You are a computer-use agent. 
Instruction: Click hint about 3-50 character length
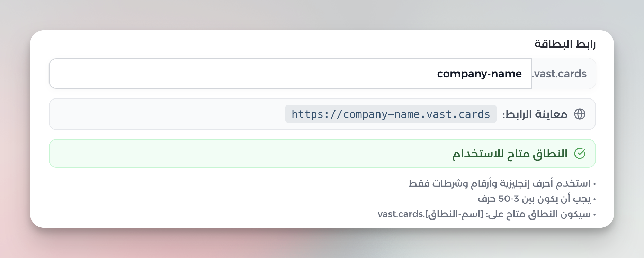click(537, 199)
